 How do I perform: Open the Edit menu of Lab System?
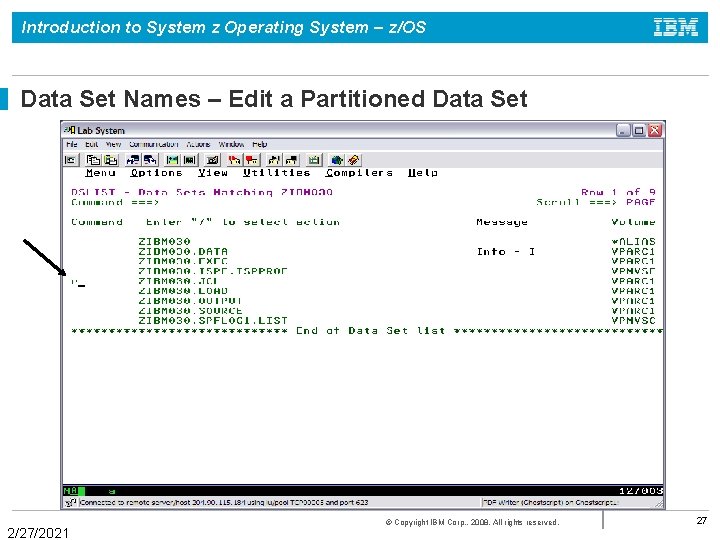(91, 144)
